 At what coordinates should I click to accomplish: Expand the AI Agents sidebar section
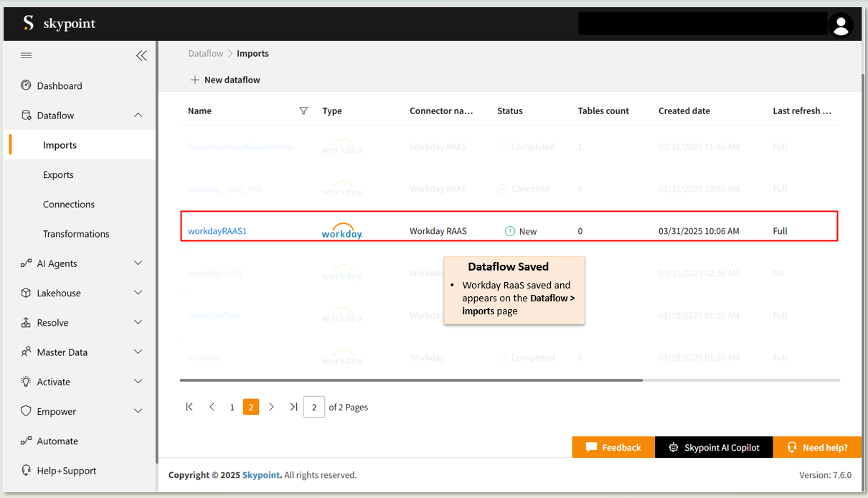click(x=138, y=263)
